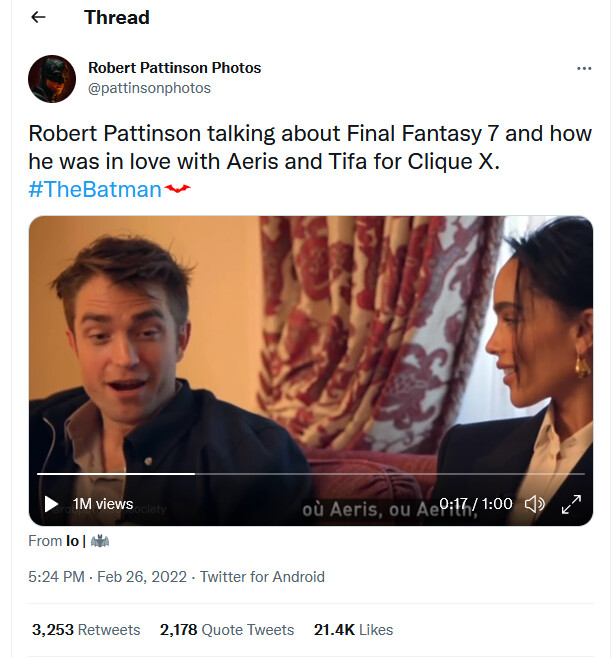Mute the video with the speaker icon
614x658 pixels.
[x=535, y=504]
